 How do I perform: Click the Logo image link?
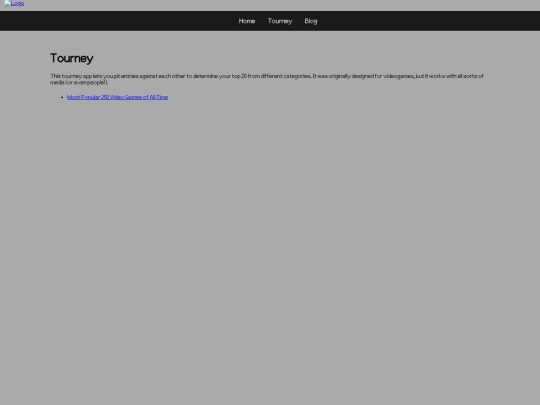pos(14,3)
